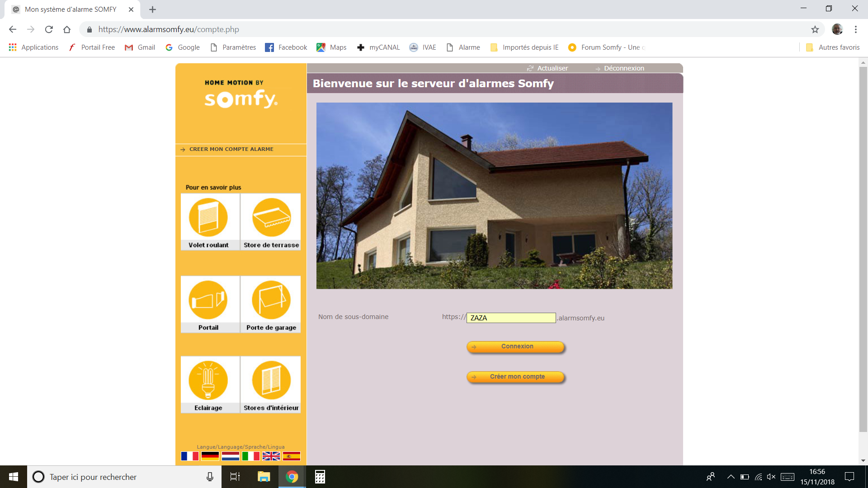This screenshot has width=868, height=488.
Task: Expand the hidden system tray icons
Action: [x=731, y=477]
